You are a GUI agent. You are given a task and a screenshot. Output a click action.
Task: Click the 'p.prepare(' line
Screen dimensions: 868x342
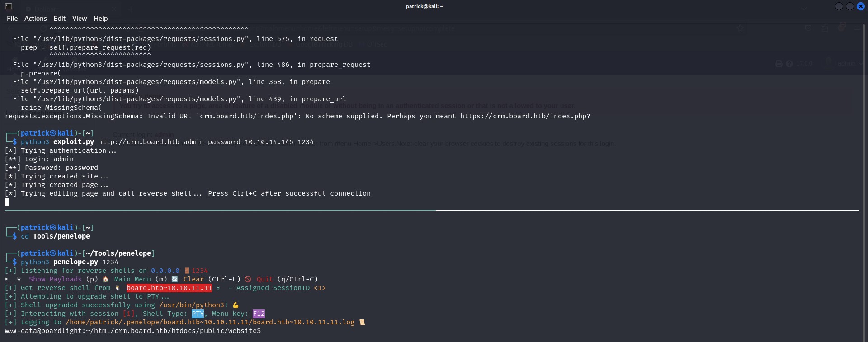coord(41,73)
